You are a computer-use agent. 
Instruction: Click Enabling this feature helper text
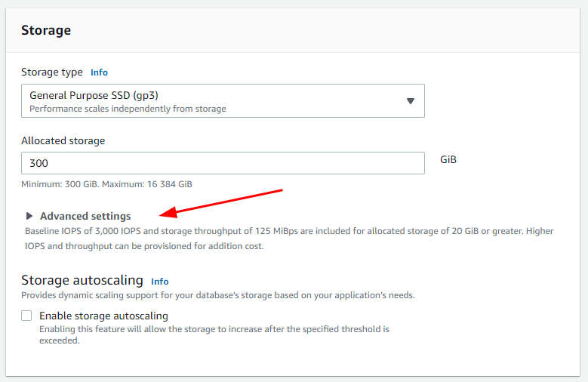tap(214, 334)
